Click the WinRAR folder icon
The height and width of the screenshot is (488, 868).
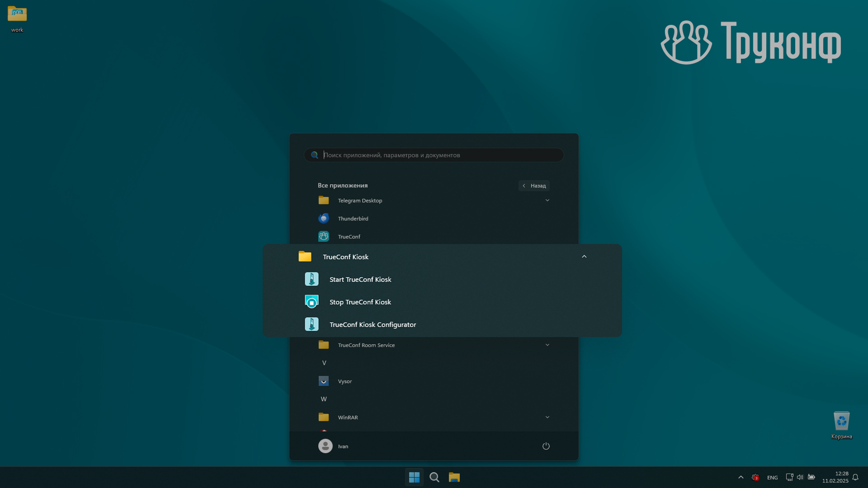coord(324,417)
